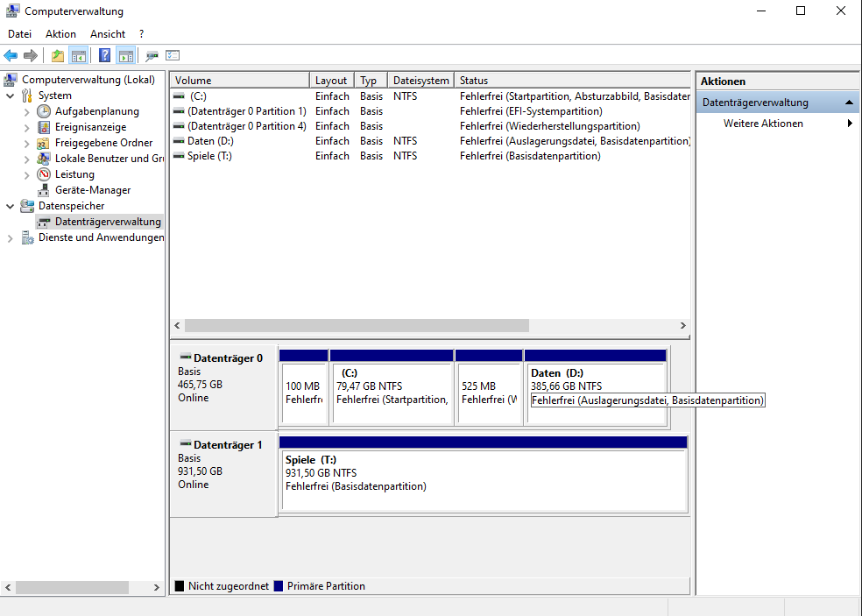Screen dimensions: 862x616
Task: Expand the Ereignisanzeige node
Action: (26, 128)
